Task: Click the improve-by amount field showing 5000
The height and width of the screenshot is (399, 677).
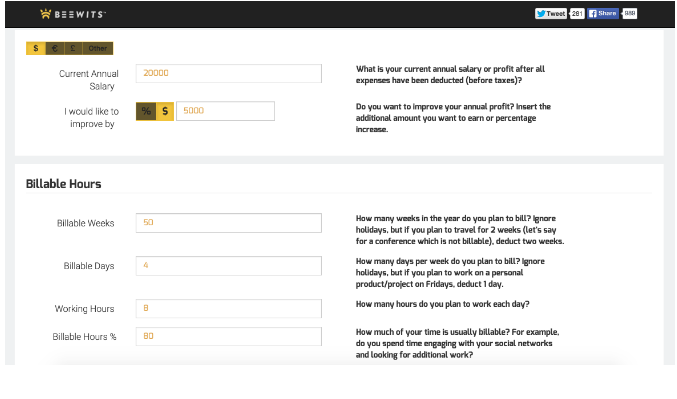Action: click(225, 111)
